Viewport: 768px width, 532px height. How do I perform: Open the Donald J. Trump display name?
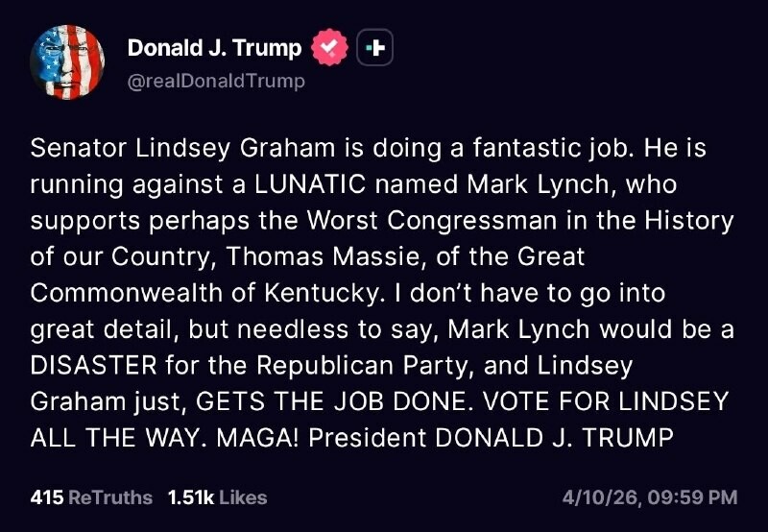point(214,48)
